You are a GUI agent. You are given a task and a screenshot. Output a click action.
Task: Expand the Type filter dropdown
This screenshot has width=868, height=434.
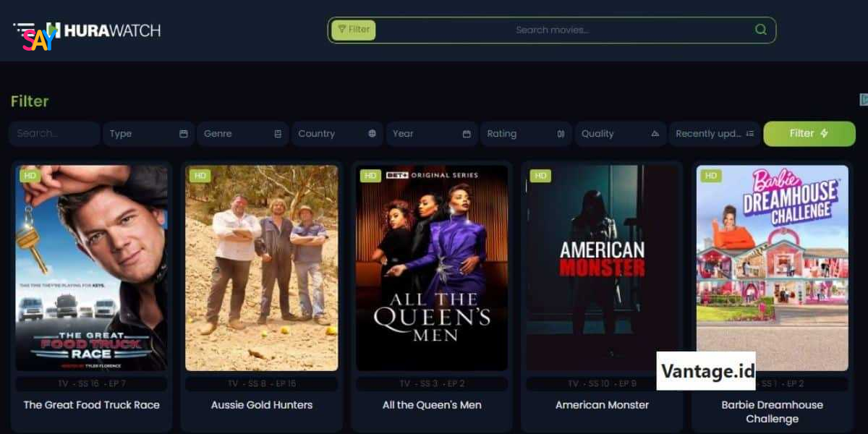pyautogui.click(x=148, y=134)
